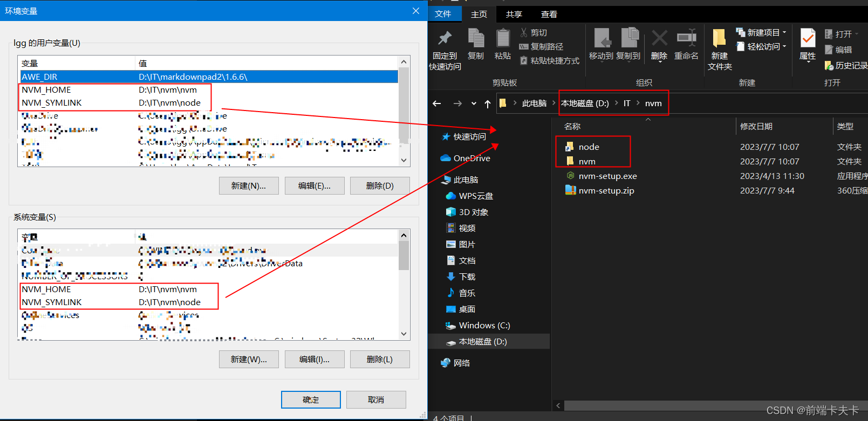This screenshot has height=421, width=868.
Task: Go back with the left arrow in Explorer
Action: (437, 103)
